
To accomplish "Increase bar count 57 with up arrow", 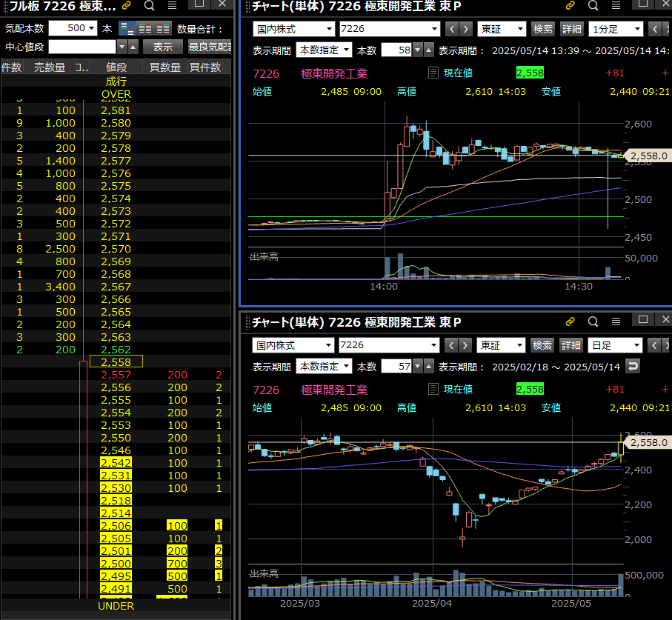I will tap(428, 367).
